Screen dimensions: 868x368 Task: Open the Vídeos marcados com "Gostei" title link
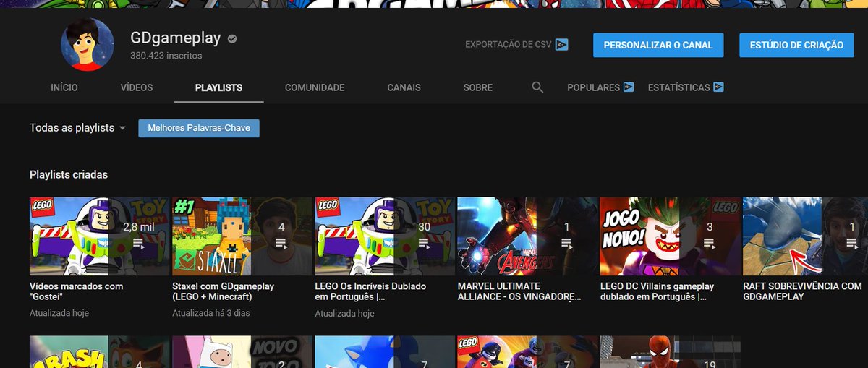click(x=76, y=291)
